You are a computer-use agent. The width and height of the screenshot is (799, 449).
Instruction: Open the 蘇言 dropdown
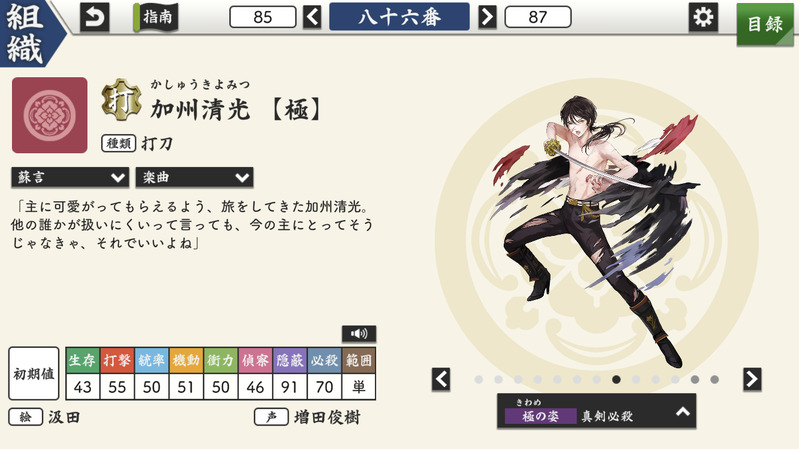(70, 177)
